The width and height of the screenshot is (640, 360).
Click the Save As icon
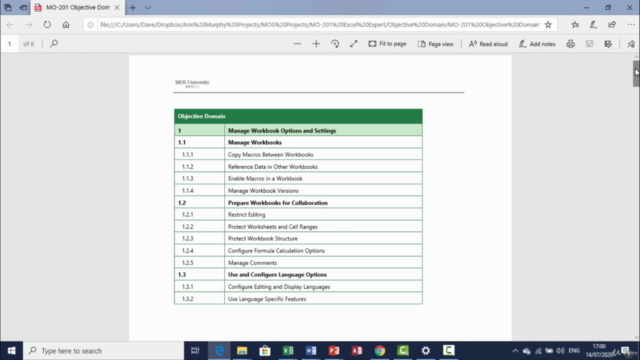pyautogui.click(x=608, y=44)
